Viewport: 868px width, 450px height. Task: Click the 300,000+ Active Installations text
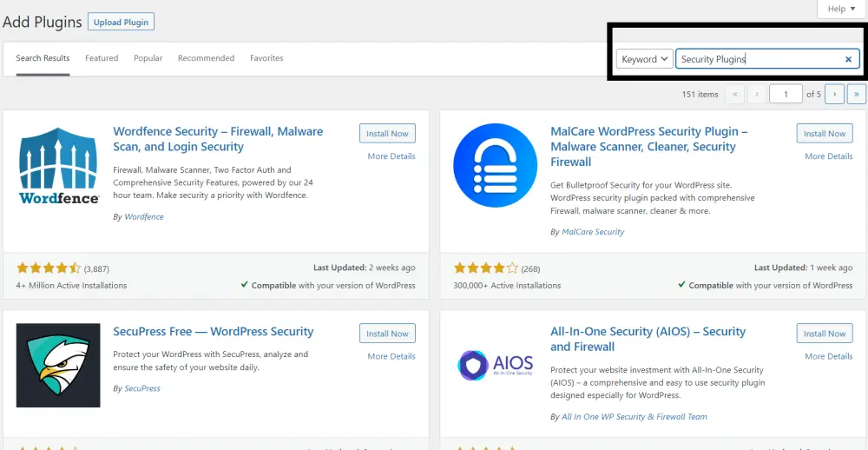click(x=507, y=286)
